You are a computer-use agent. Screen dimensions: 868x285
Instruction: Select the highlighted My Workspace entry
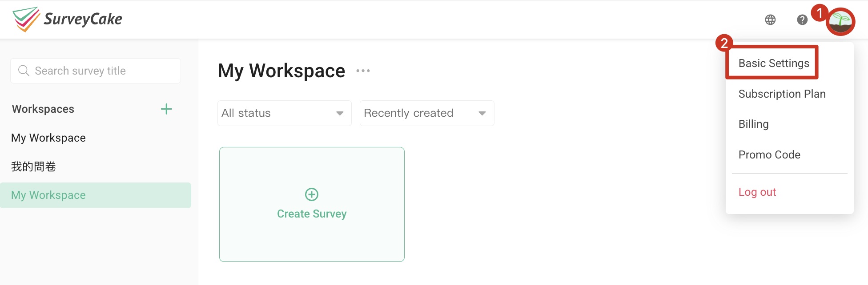pyautogui.click(x=48, y=195)
